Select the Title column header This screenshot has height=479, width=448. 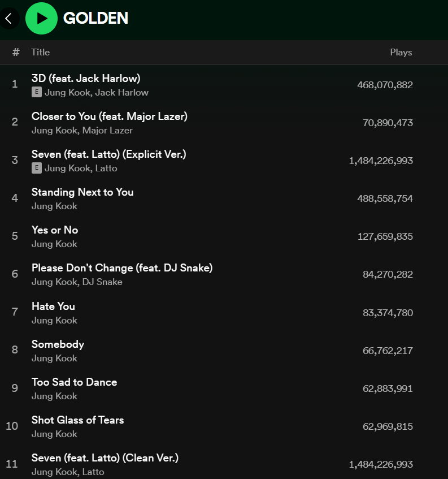pos(41,52)
